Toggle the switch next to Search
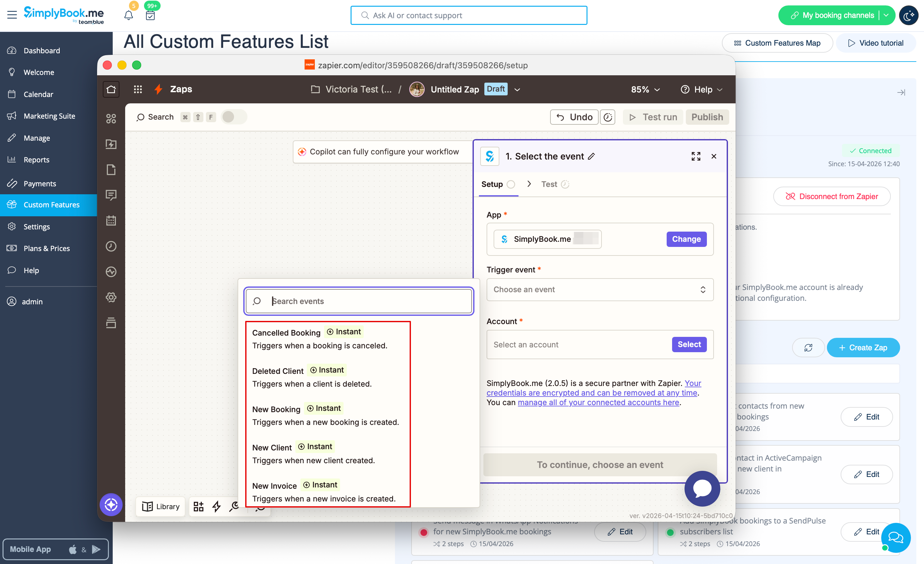This screenshot has width=924, height=564. [233, 117]
